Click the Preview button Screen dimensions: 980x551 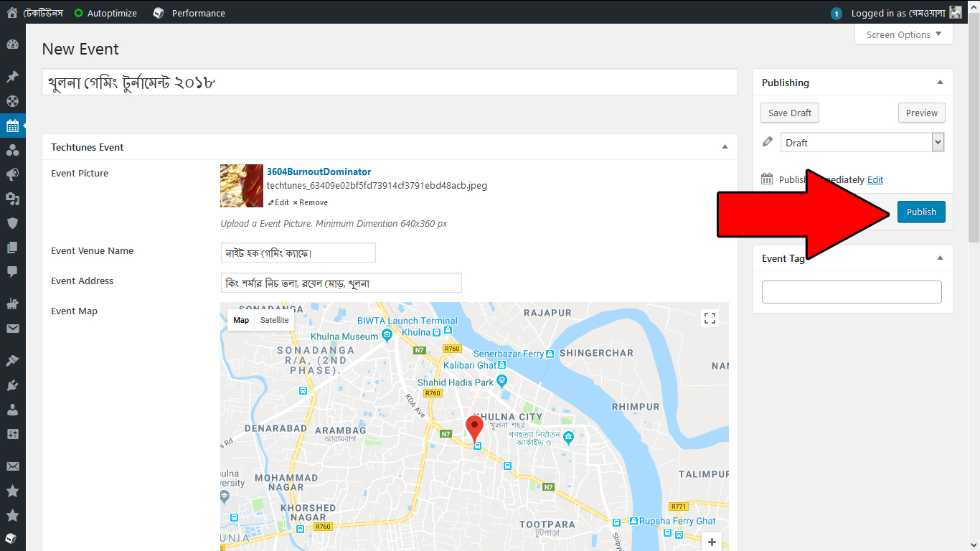[922, 113]
